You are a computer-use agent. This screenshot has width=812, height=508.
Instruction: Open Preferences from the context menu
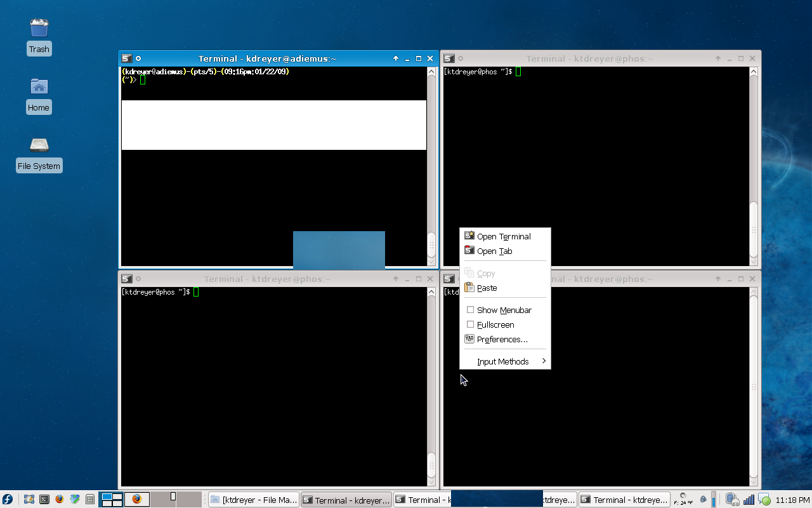click(502, 339)
